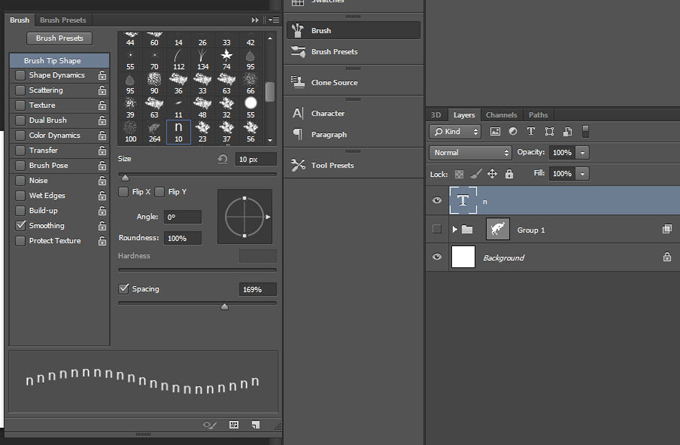Enable the Scattering checkbox
680x445 pixels.
click(x=20, y=91)
